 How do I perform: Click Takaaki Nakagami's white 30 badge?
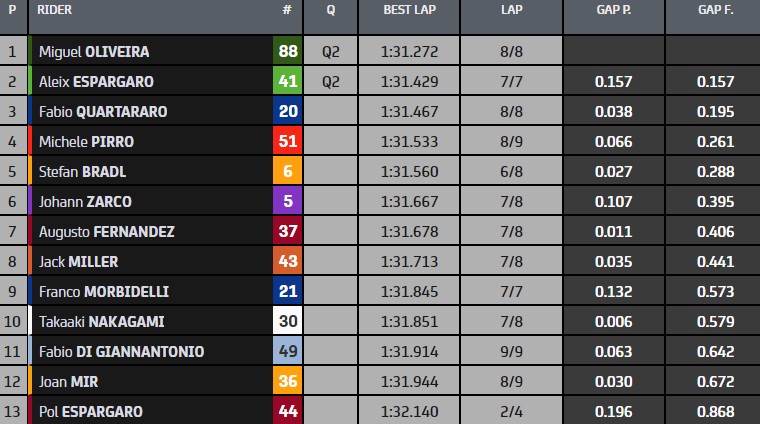tap(287, 321)
